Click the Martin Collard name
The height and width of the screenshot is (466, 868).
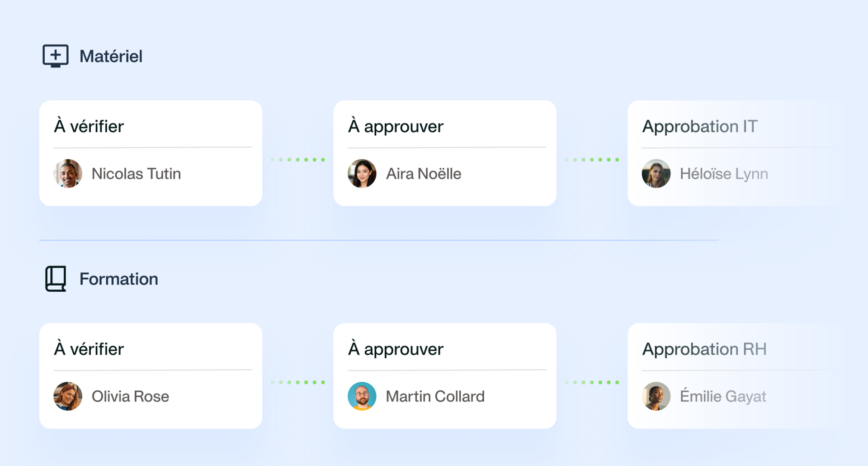coord(435,396)
